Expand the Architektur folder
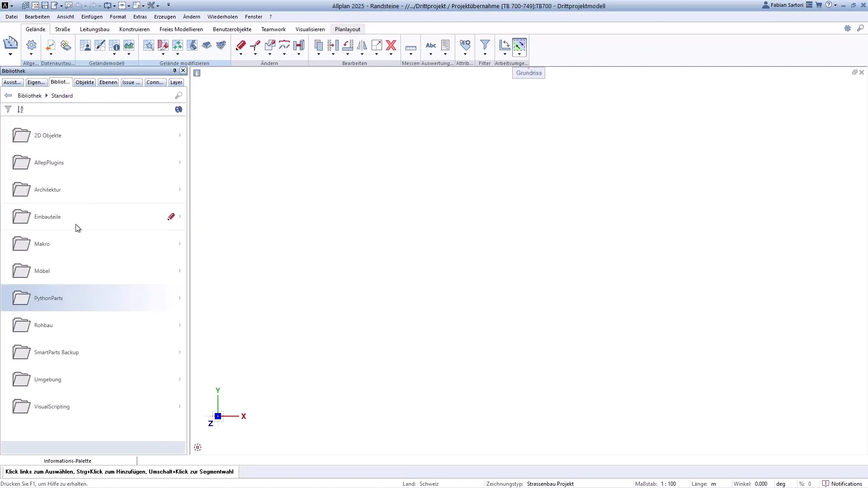Viewport: 868px width, 488px height. click(x=179, y=189)
